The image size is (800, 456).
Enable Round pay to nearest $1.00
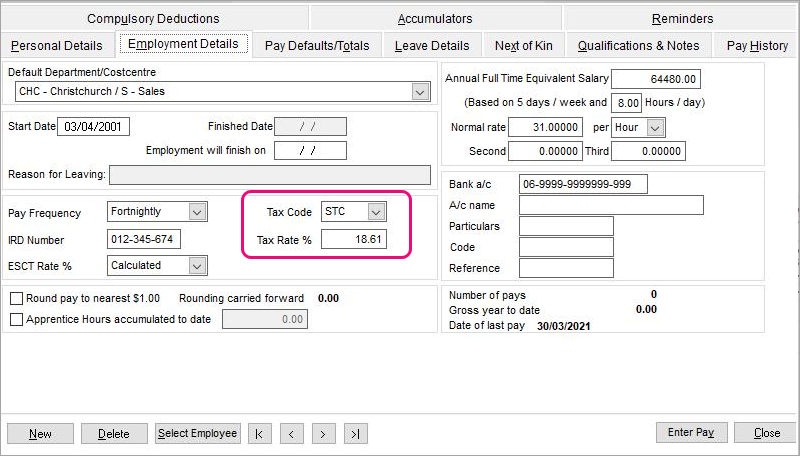click(x=16, y=298)
